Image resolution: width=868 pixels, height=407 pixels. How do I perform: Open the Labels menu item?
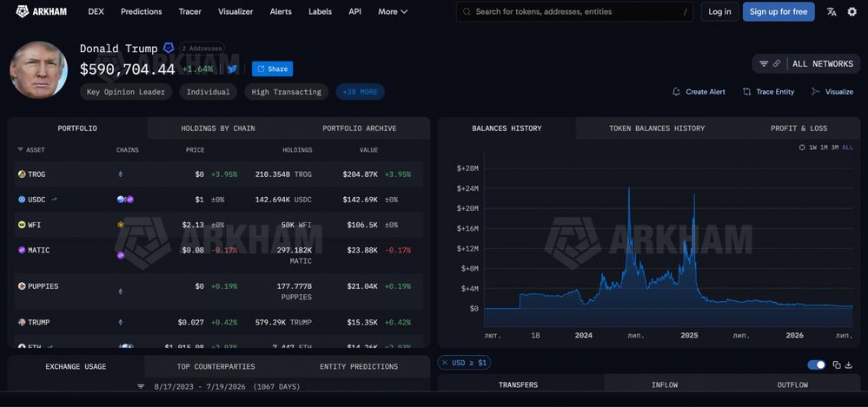pyautogui.click(x=320, y=11)
